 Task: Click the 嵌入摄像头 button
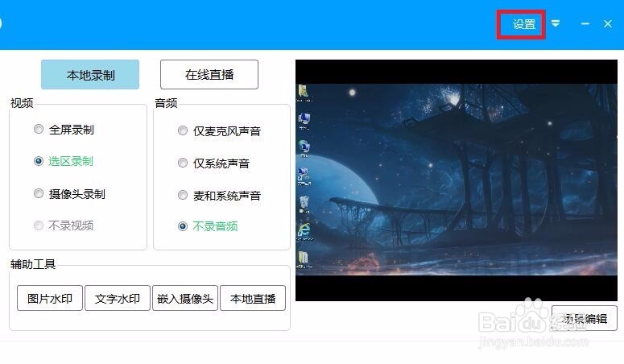(185, 298)
